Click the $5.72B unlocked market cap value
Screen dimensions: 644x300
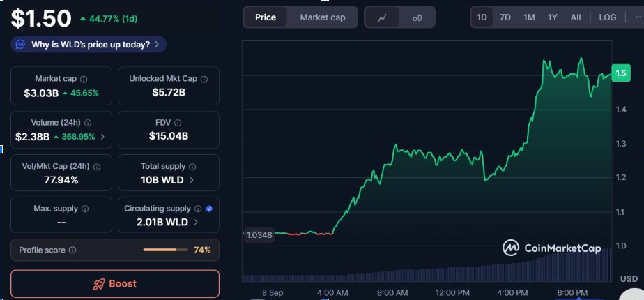pos(169,93)
